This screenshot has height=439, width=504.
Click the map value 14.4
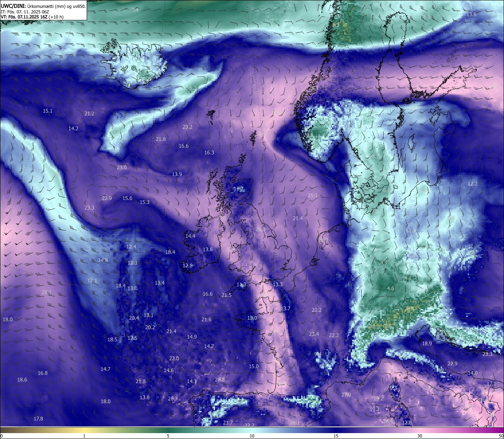(190, 236)
